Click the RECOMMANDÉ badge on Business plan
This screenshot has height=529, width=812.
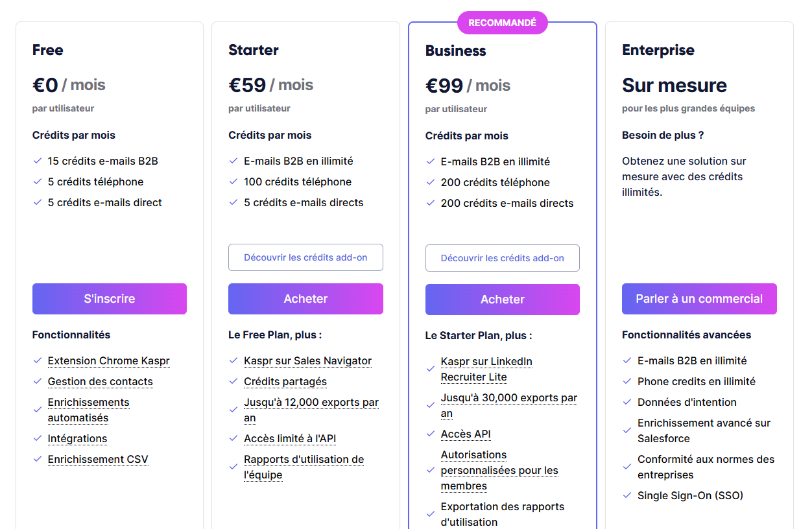pos(503,23)
